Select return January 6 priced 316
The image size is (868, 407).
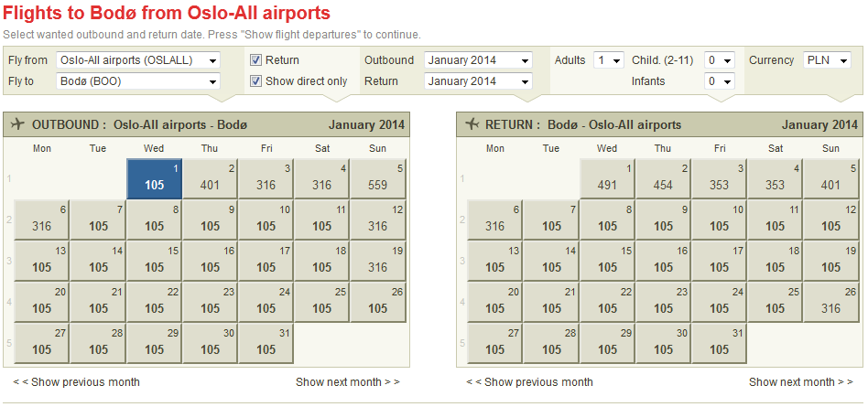coord(495,220)
